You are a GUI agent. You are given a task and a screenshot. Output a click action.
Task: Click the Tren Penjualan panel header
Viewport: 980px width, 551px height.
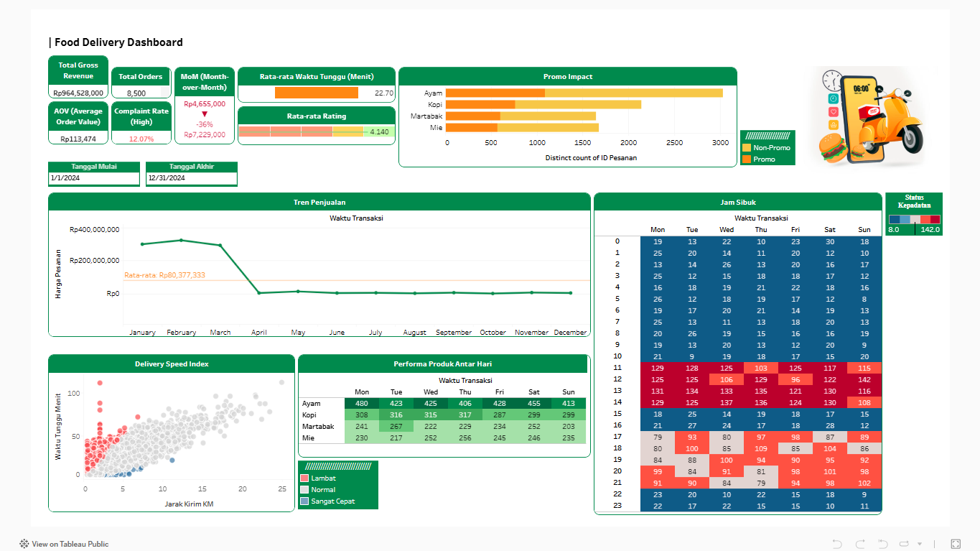pyautogui.click(x=319, y=202)
